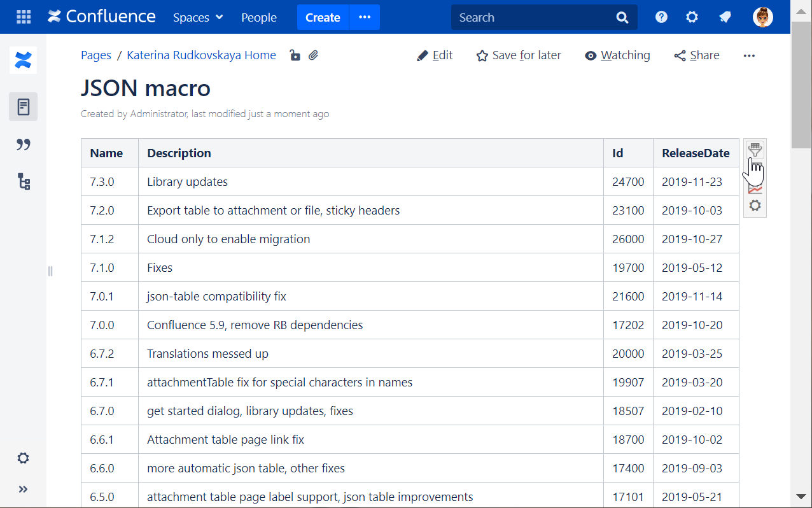Screen dimensions: 812x508
Task: Click the Create button
Action: point(323,17)
